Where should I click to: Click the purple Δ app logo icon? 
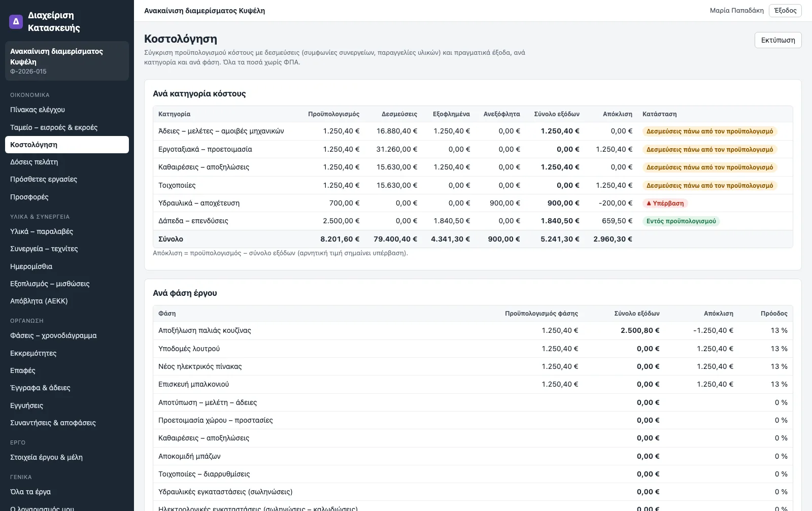(x=16, y=21)
